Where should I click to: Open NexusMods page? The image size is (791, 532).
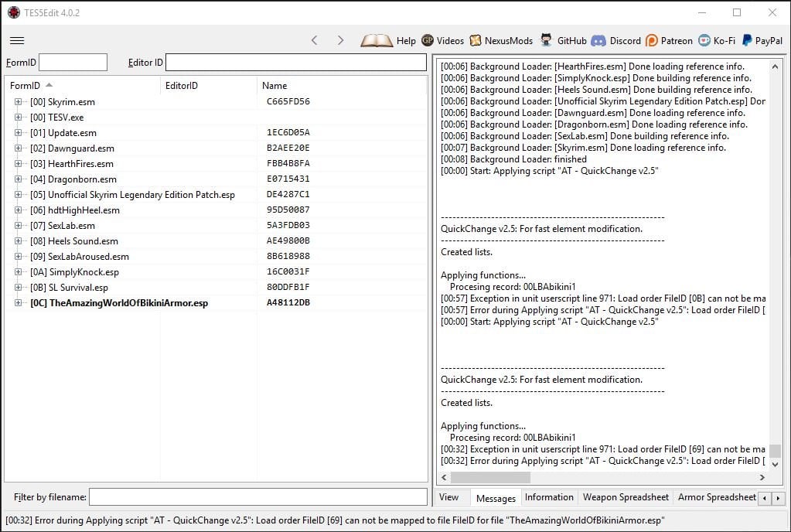[x=501, y=40]
